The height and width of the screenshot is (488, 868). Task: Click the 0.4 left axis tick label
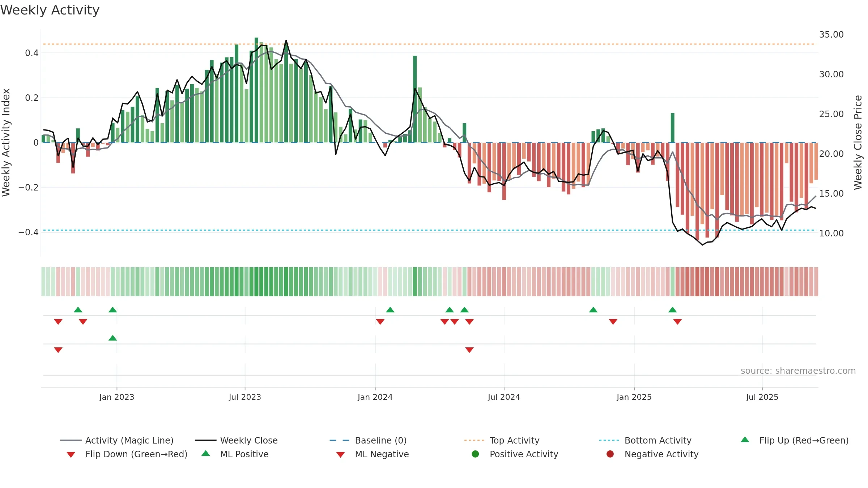point(32,53)
